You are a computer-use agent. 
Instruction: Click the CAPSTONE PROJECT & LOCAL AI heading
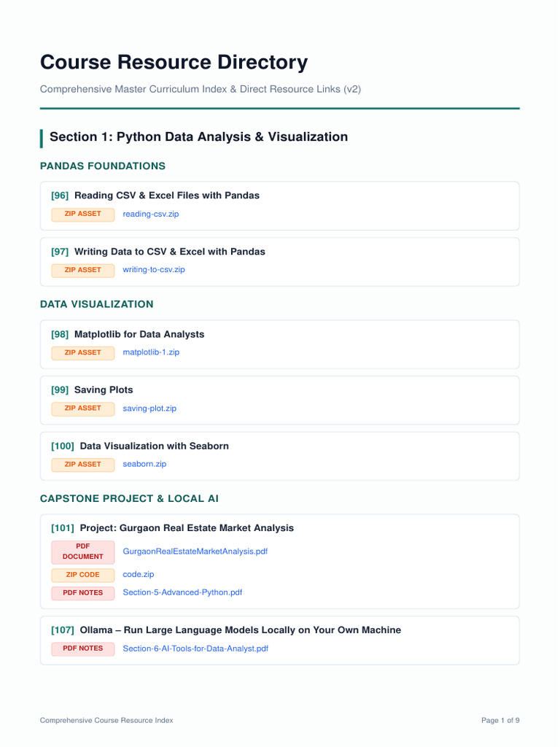129,499
